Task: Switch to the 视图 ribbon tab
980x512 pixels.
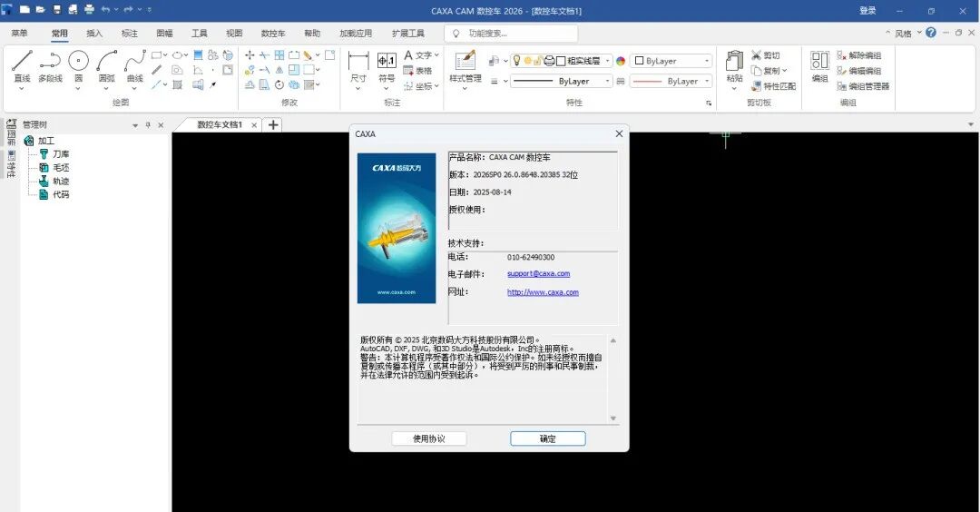Action: (x=234, y=33)
